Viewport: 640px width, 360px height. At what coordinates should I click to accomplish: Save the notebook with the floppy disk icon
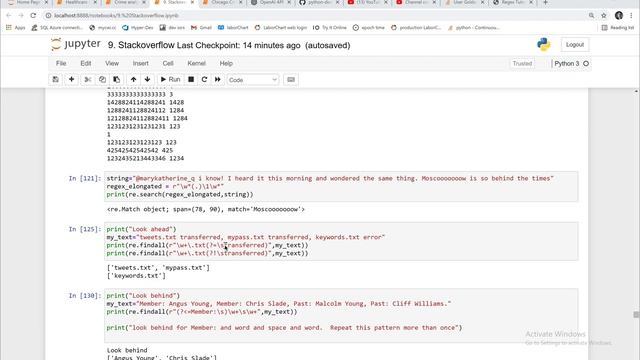56,80
